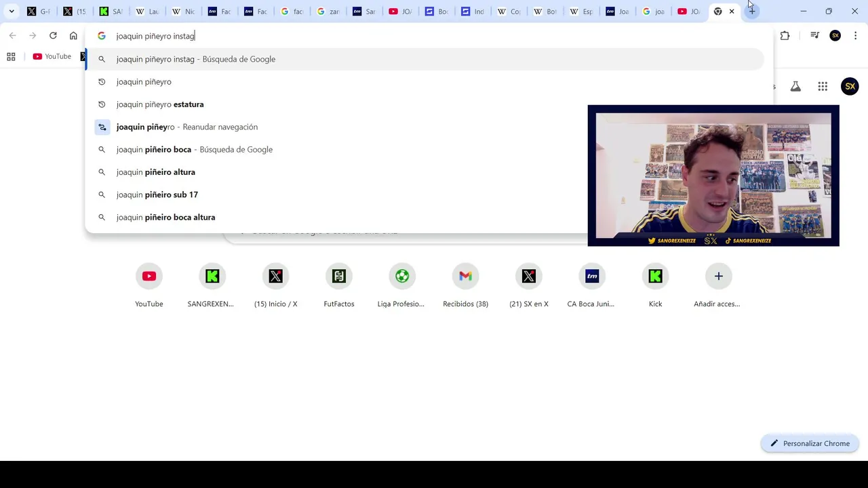Open the Google apps grid icon
The image size is (868, 488).
coord(823,86)
